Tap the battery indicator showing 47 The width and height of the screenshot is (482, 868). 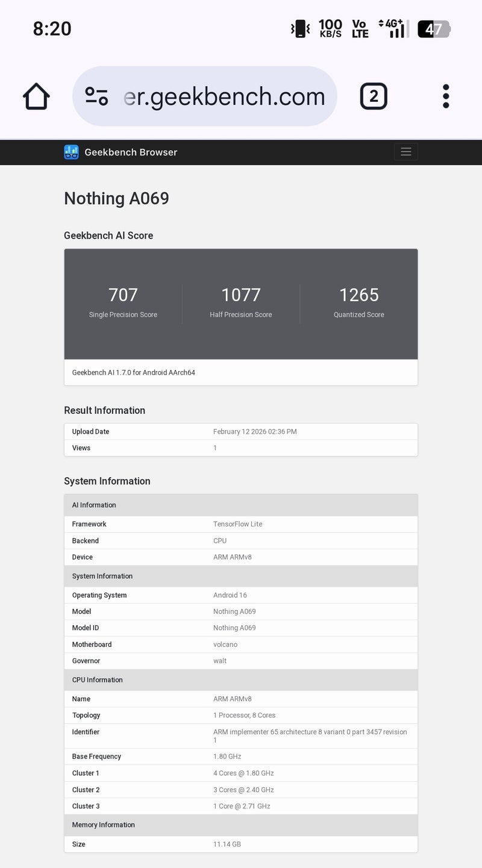pos(434,27)
